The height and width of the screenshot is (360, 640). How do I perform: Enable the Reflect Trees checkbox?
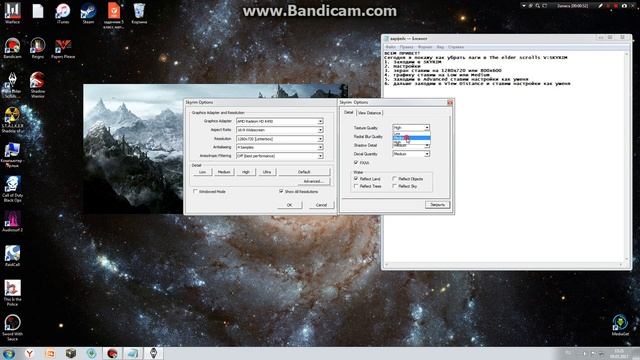coord(356,186)
